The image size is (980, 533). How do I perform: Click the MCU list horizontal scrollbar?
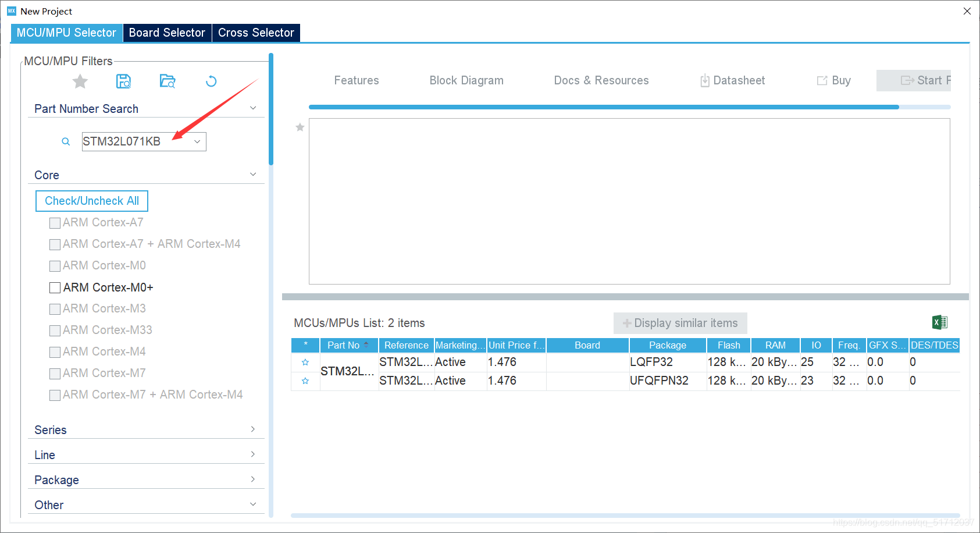[x=625, y=516]
